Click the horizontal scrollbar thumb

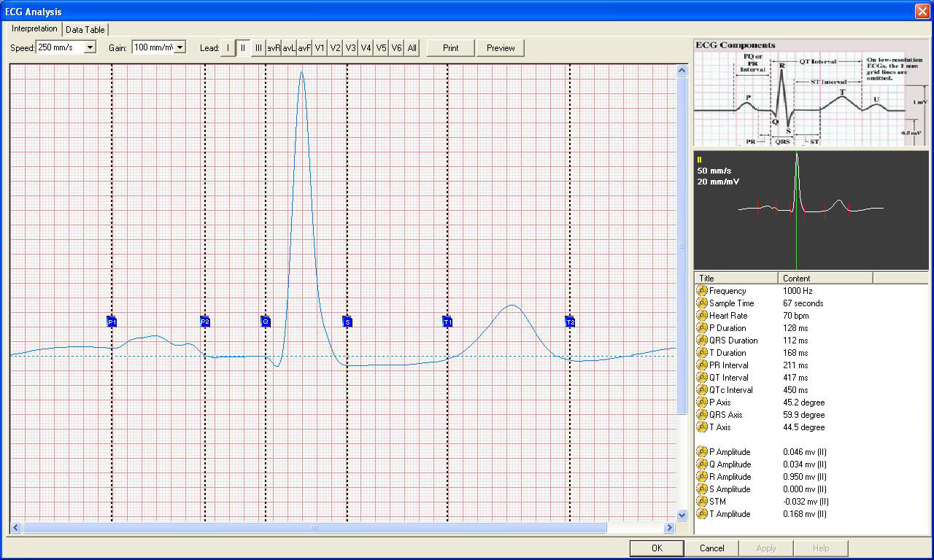coord(314,528)
